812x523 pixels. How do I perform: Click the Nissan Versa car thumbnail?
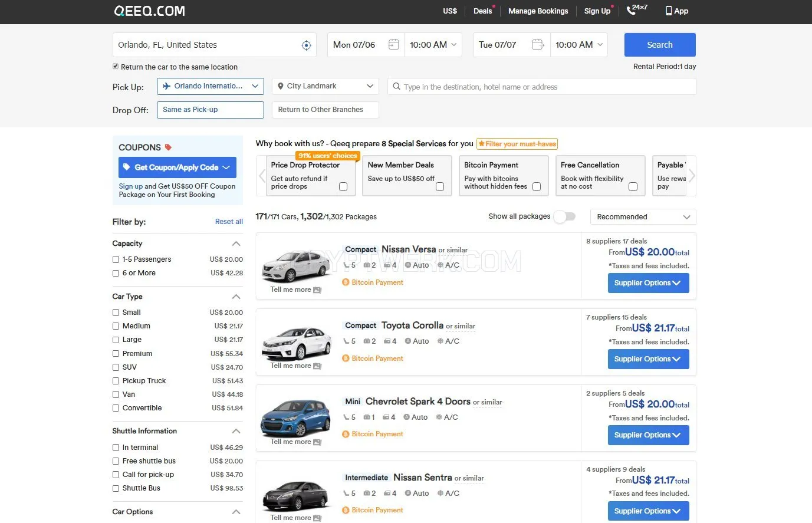295,267
